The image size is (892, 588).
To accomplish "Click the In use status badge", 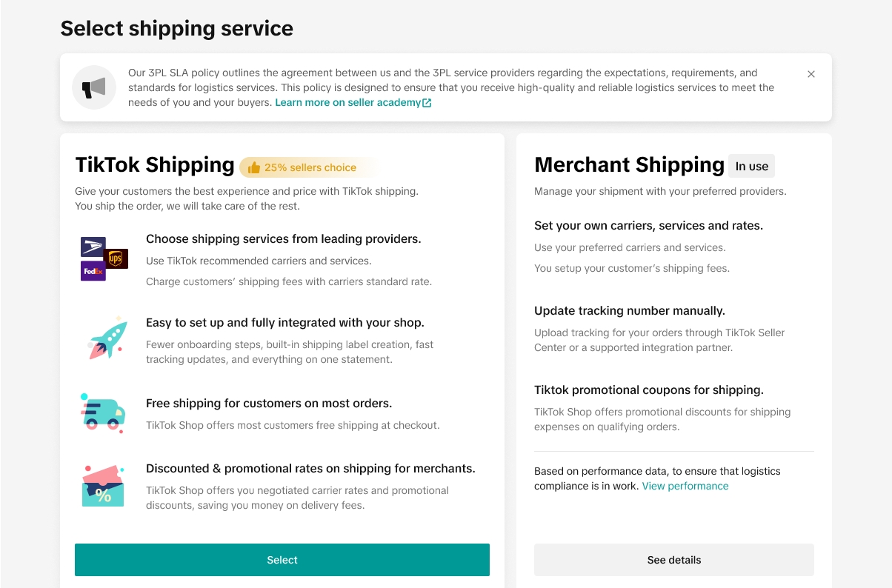I will tap(751, 167).
